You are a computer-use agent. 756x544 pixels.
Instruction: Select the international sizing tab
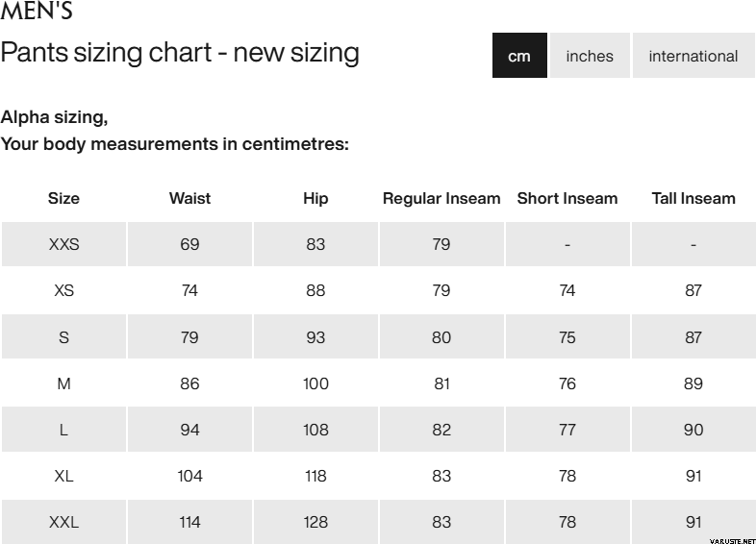coord(693,56)
